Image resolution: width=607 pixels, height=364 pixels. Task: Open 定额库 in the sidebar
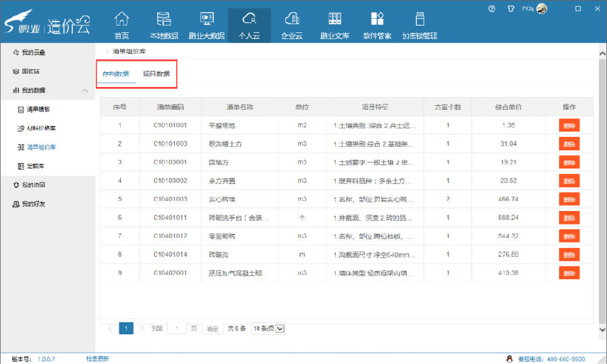click(36, 166)
